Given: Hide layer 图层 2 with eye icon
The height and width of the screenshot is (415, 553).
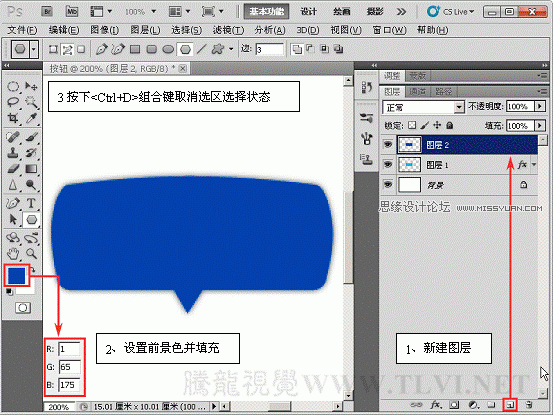Looking at the screenshot, I should pos(388,144).
